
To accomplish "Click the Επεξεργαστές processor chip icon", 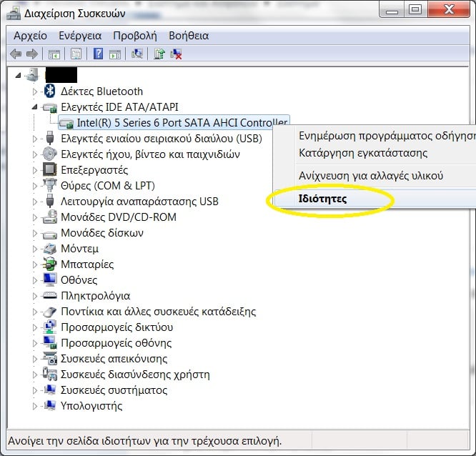I will click(x=50, y=169).
